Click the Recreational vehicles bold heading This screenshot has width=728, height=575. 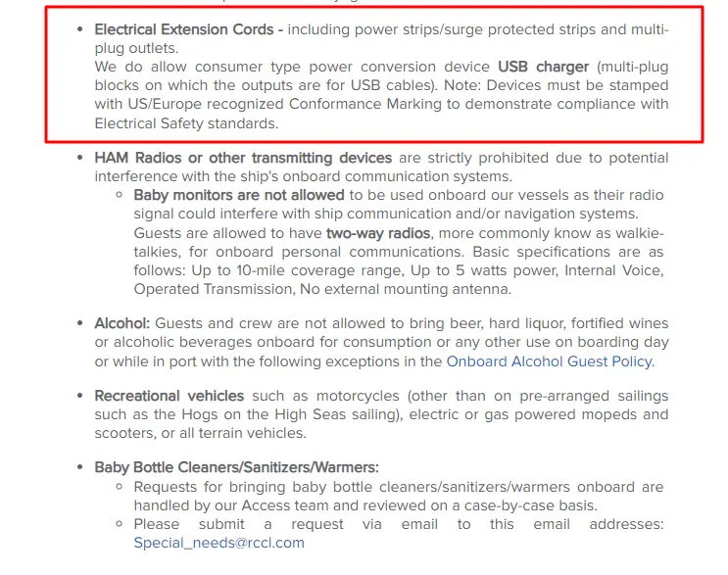pos(170,396)
